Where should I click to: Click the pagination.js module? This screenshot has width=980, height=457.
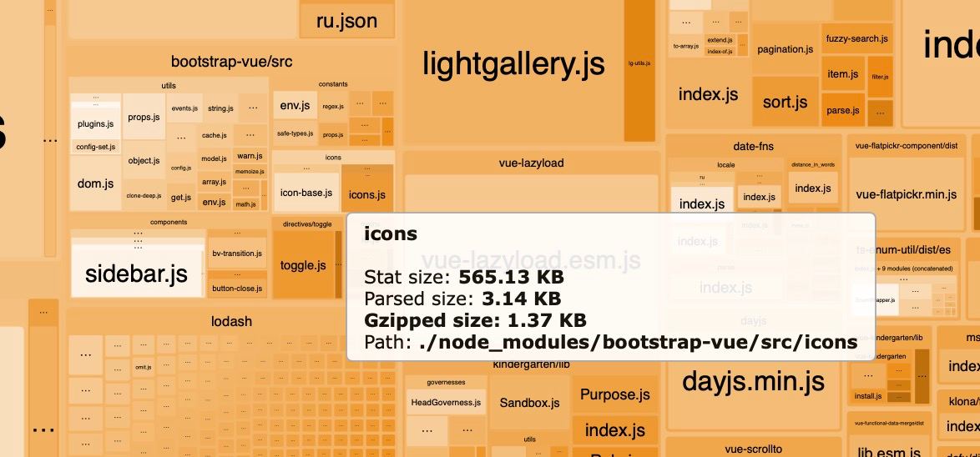[785, 49]
